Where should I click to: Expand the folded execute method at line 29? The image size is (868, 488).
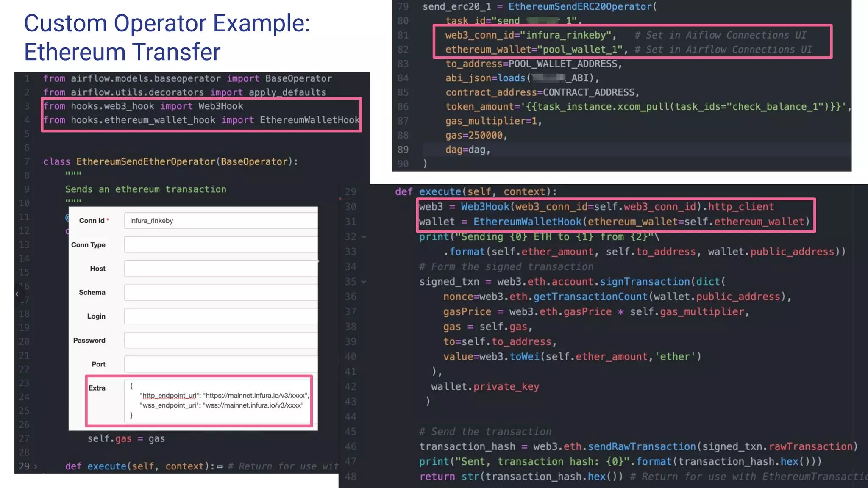pyautogui.click(x=36, y=466)
